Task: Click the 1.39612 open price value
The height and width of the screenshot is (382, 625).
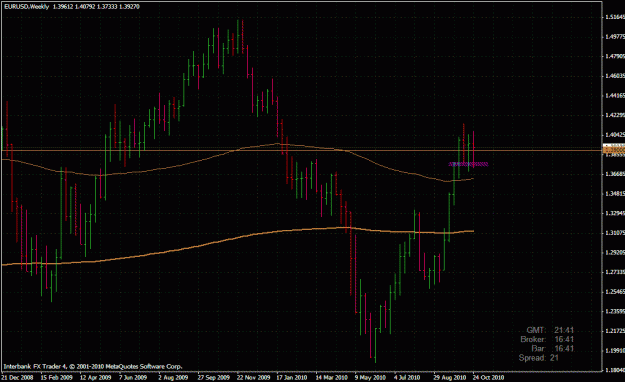Action: [63, 7]
